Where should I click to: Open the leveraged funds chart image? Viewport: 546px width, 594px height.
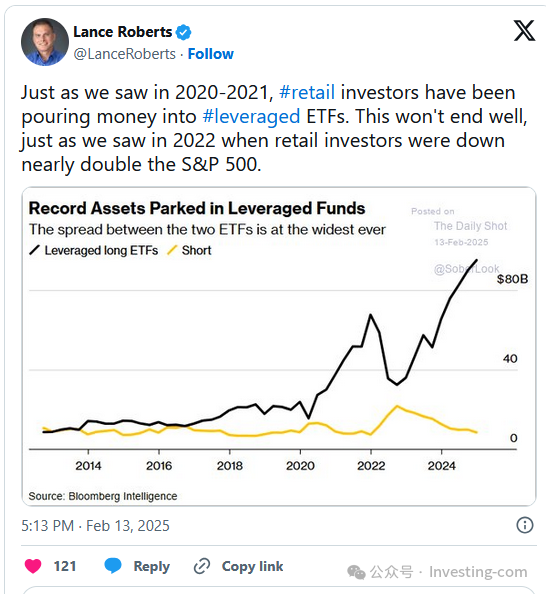click(279, 346)
